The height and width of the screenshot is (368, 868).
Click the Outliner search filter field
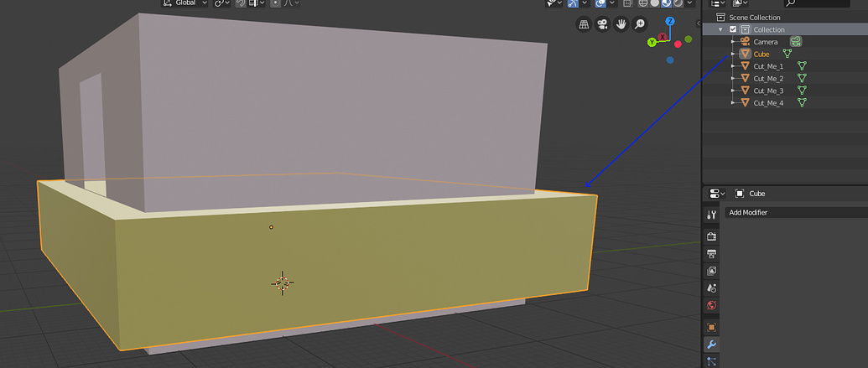[x=817, y=3]
